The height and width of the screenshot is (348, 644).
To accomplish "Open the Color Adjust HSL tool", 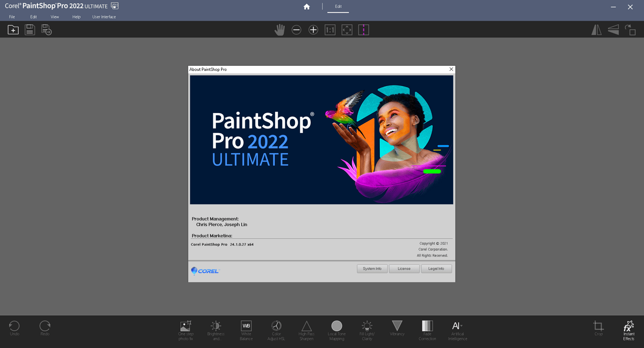I will point(276,331).
